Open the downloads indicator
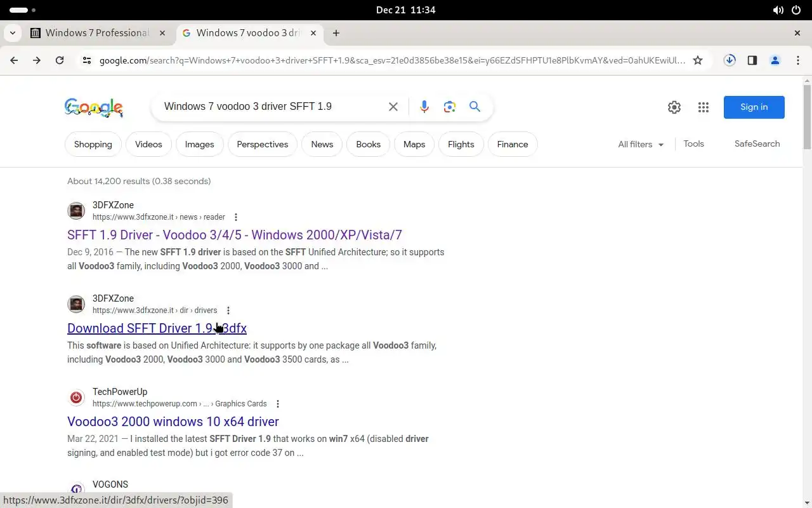 click(730, 60)
